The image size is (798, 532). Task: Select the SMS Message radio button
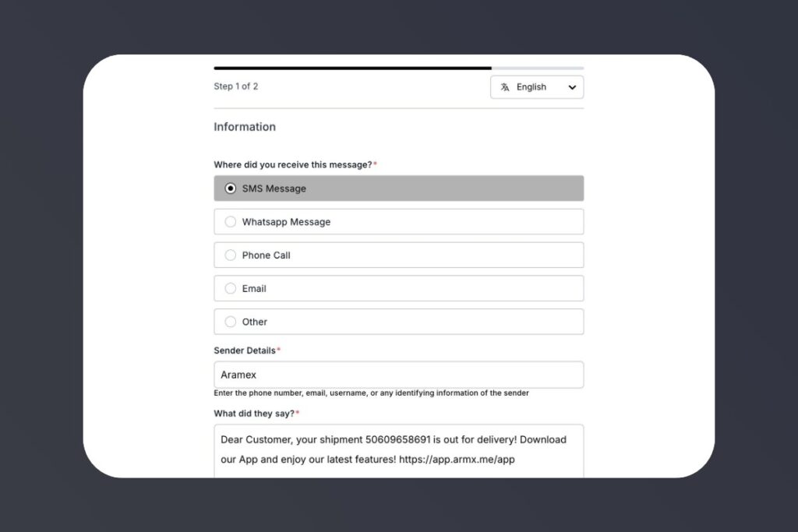point(231,188)
